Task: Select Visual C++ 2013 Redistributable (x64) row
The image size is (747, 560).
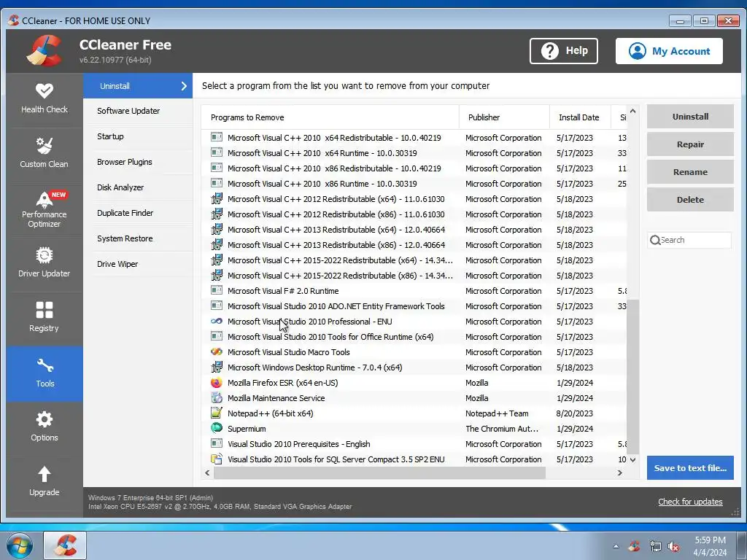Action: 414,230
